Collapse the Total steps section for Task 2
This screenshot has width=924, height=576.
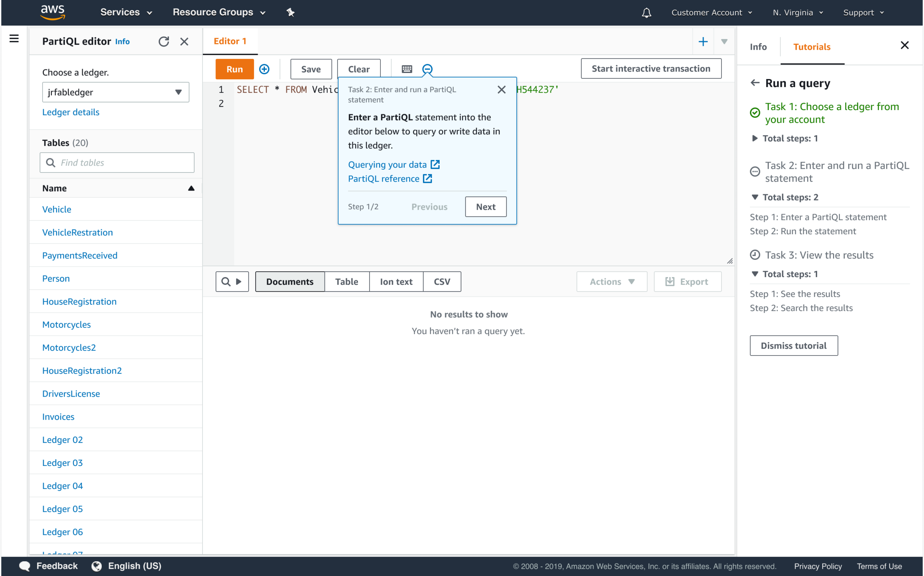(x=755, y=197)
